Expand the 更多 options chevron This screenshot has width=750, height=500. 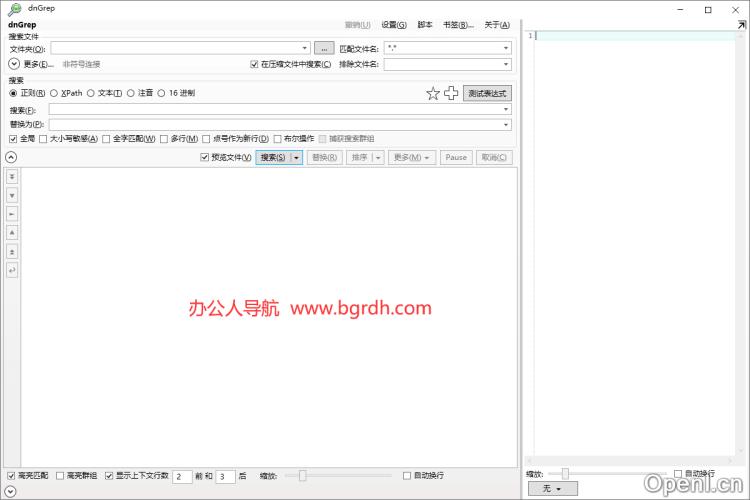pos(14,64)
